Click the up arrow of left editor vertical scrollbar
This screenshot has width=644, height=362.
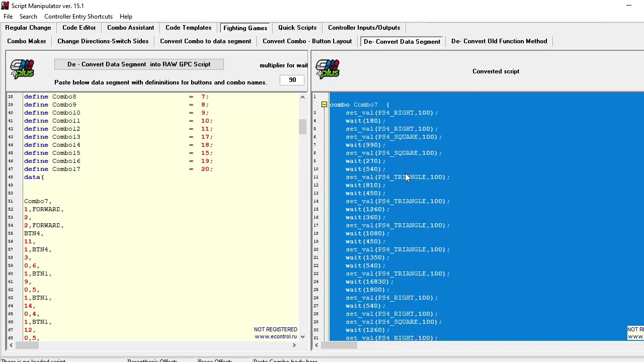click(x=302, y=97)
